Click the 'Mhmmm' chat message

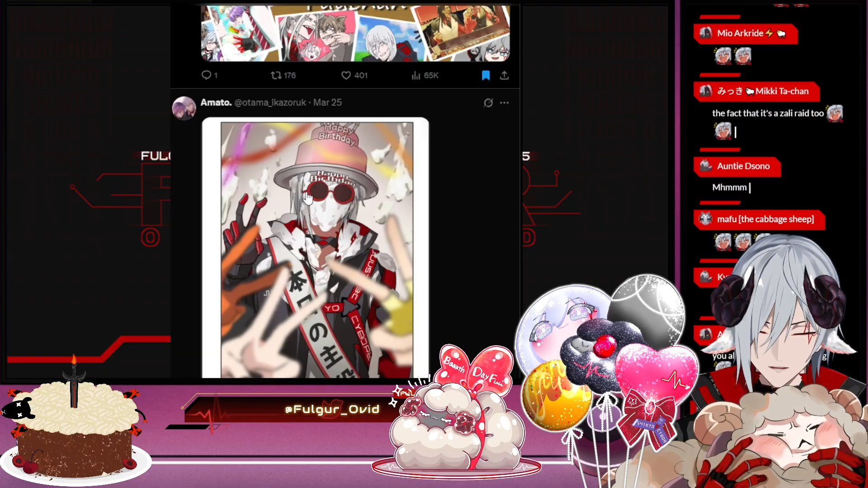tap(729, 187)
